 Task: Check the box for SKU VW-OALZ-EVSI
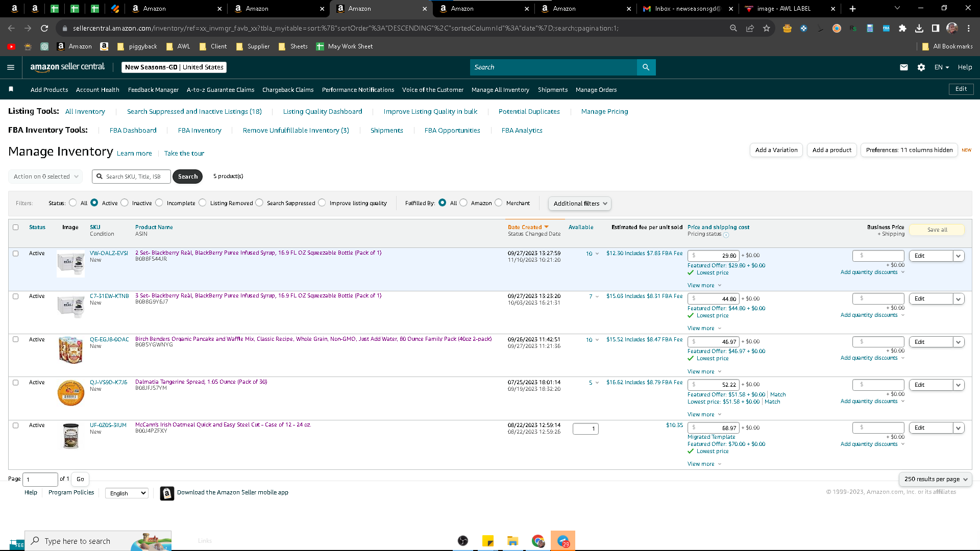click(x=15, y=254)
